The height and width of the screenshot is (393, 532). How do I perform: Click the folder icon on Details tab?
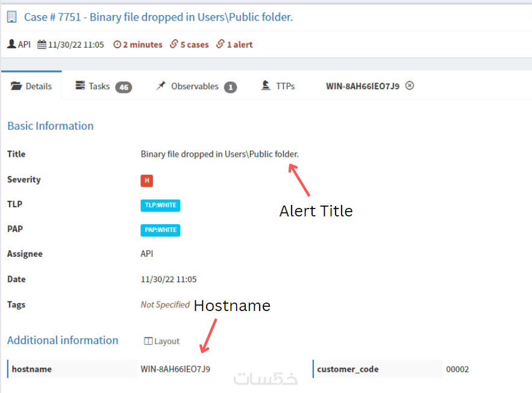16,86
